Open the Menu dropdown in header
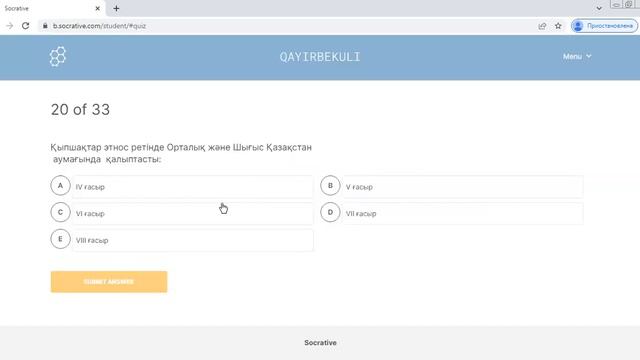Image resolution: width=640 pixels, height=360 pixels. (577, 56)
